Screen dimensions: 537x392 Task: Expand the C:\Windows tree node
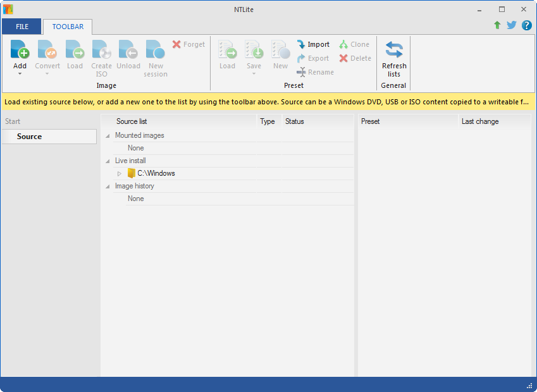pos(119,174)
